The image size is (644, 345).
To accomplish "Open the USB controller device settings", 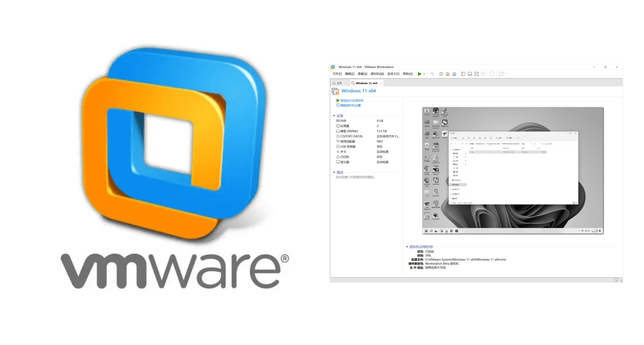I will pyautogui.click(x=349, y=146).
